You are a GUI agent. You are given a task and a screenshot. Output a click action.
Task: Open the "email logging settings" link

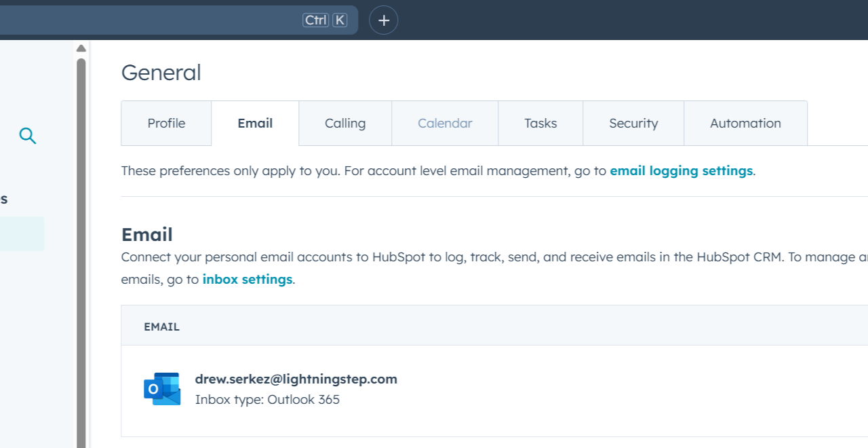point(681,170)
